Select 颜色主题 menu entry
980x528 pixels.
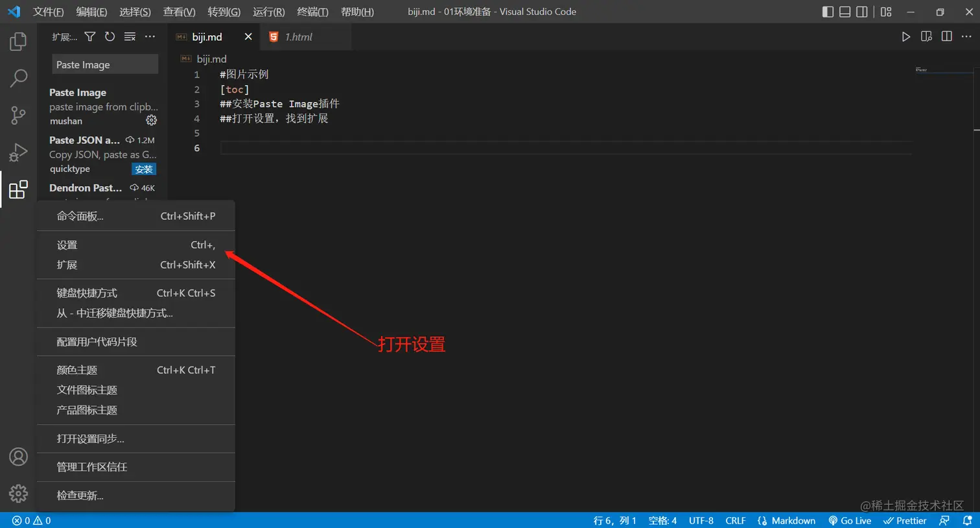pyautogui.click(x=136, y=370)
